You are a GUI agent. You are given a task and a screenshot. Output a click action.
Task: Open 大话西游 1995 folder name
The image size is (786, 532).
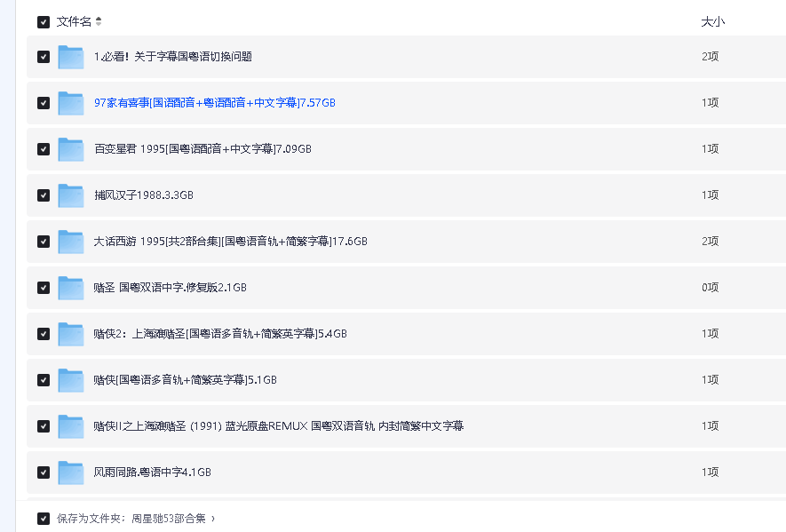tap(230, 242)
